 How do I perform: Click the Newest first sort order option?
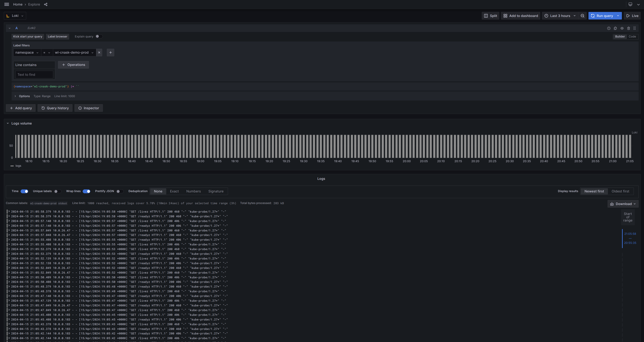tap(594, 191)
